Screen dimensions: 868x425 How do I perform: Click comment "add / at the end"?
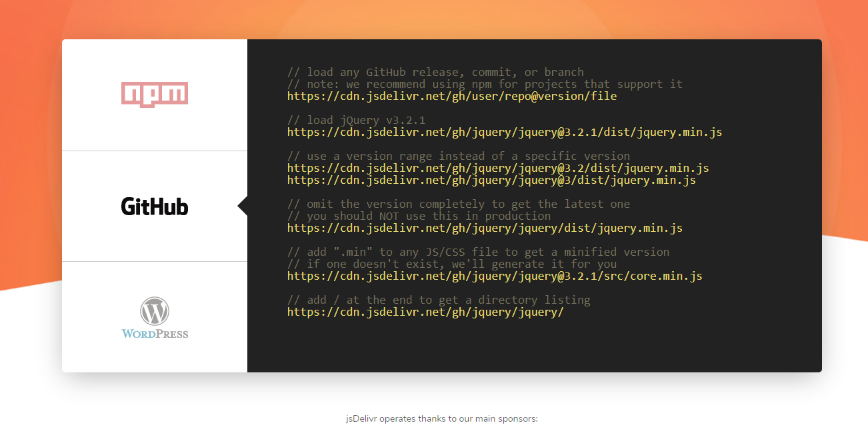(439, 300)
